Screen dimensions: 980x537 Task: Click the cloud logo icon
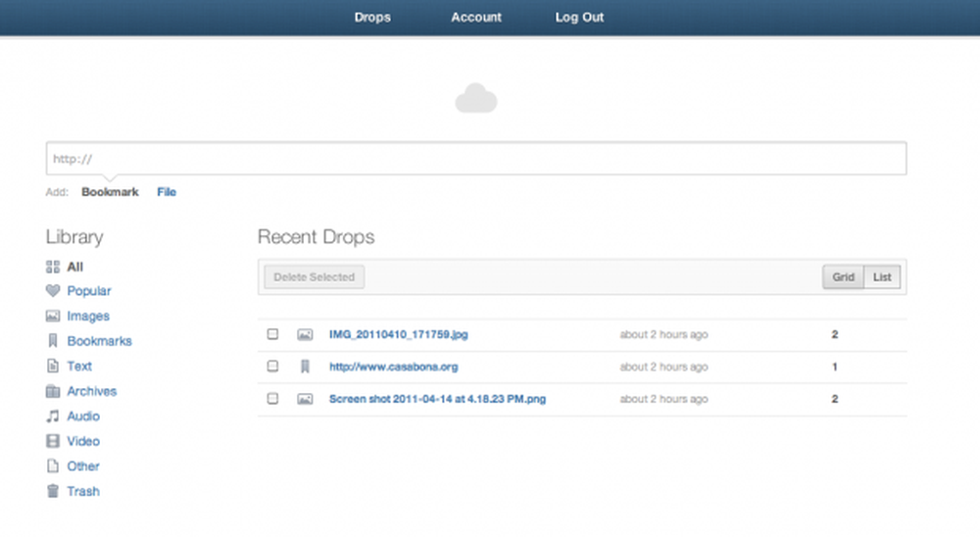coord(475,98)
